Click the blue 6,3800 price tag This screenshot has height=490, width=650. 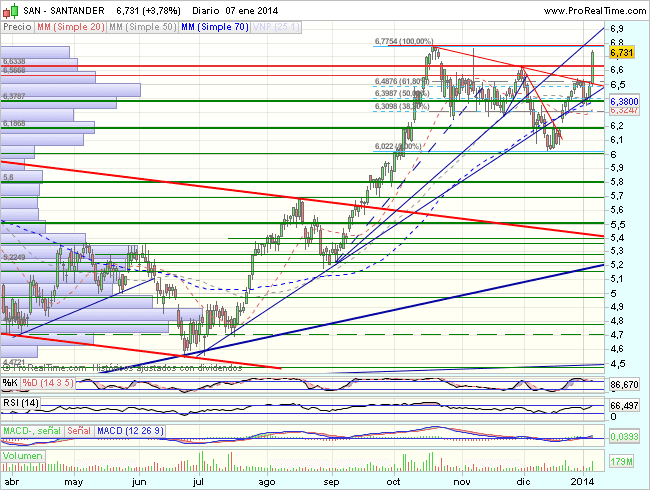click(625, 101)
